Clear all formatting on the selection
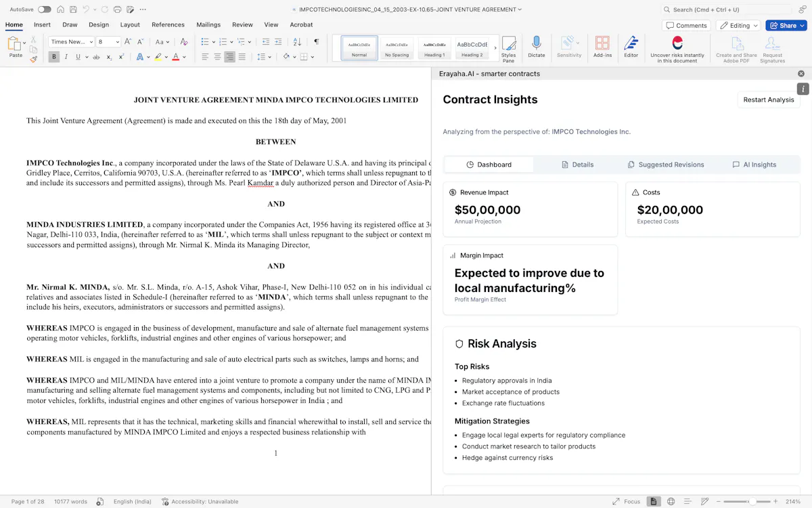The width and height of the screenshot is (812, 508). pyautogui.click(x=183, y=42)
